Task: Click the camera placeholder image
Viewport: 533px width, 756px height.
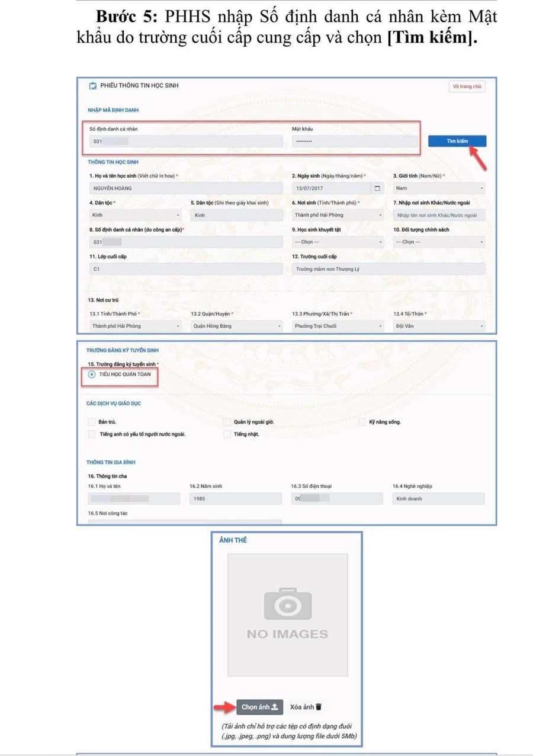Action: [287, 614]
